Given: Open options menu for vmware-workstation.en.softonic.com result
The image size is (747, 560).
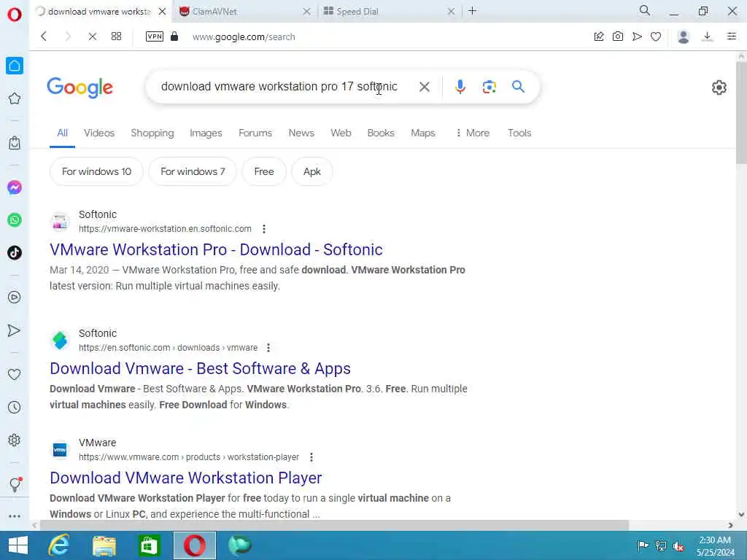Looking at the screenshot, I should (264, 229).
